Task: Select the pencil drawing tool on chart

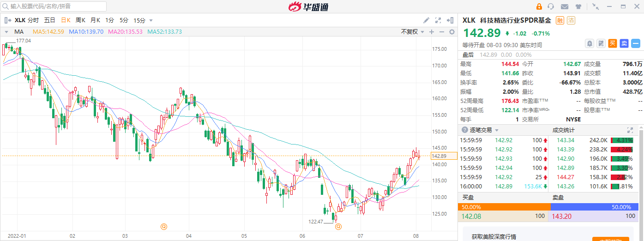Action: 426,20
